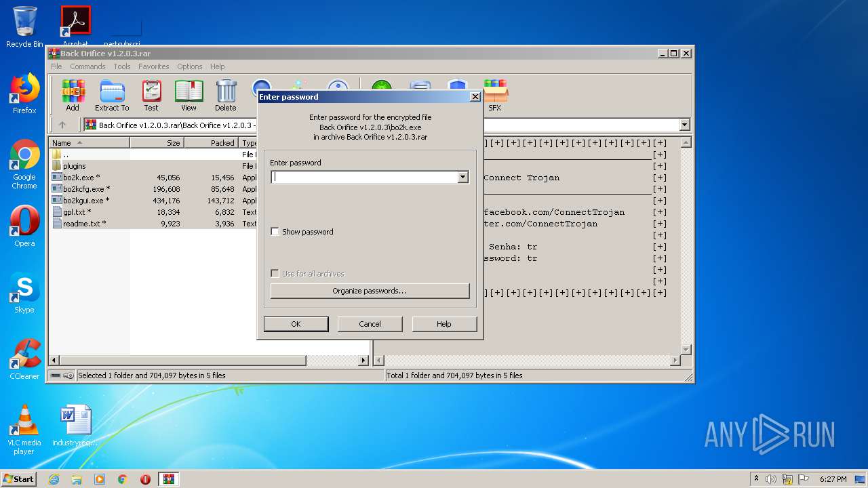868x488 pixels.
Task: Click the Windows Explorer taskbar icon
Action: pyautogui.click(x=77, y=479)
